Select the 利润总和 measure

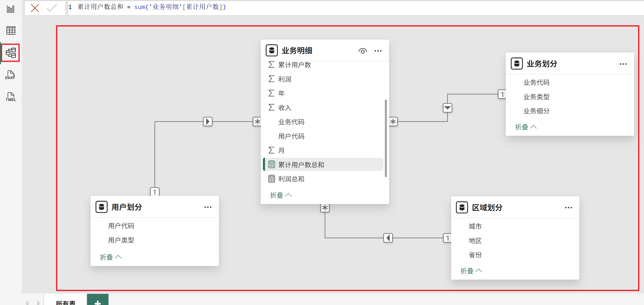(291, 179)
